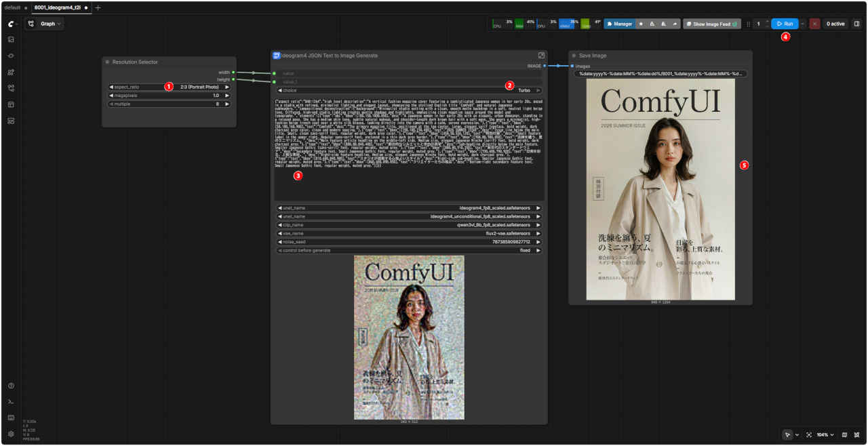868x446 pixels.
Task: Click the star icon next to Manager
Action: [642, 24]
